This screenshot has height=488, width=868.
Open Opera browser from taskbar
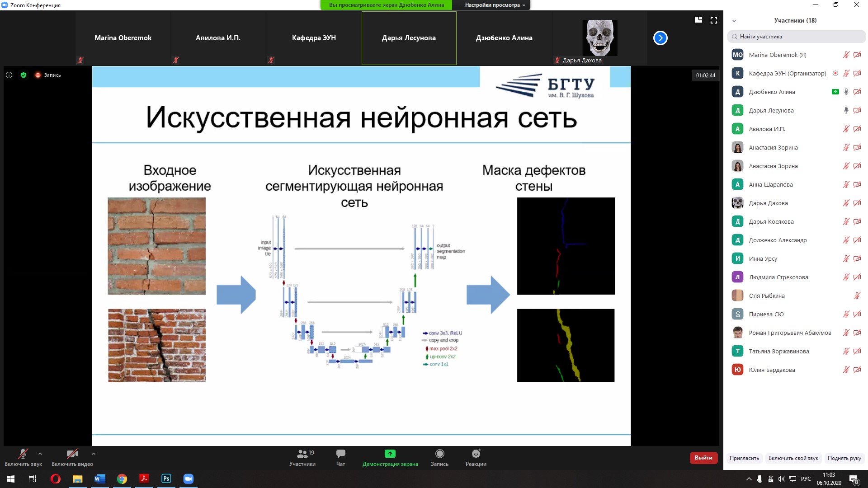[56, 479]
